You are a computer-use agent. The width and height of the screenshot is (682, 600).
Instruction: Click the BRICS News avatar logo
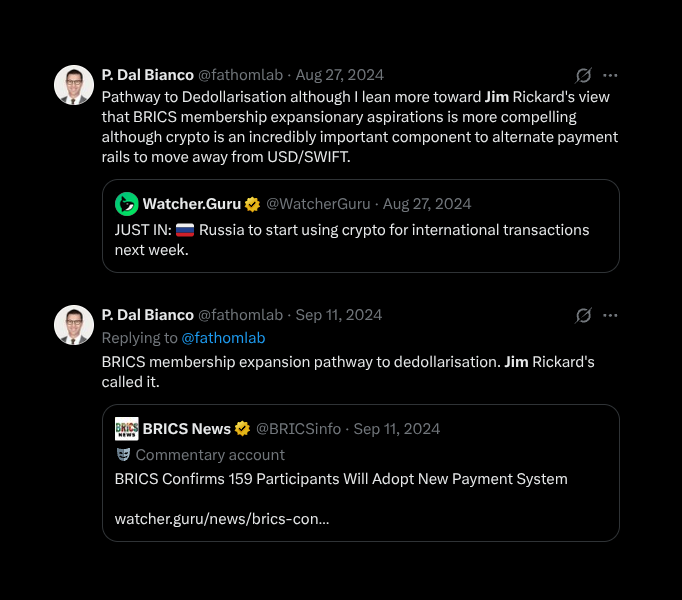point(126,429)
